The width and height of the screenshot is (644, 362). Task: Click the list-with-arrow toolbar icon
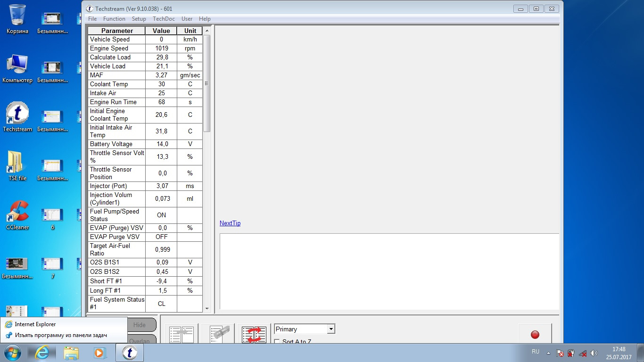[182, 334]
